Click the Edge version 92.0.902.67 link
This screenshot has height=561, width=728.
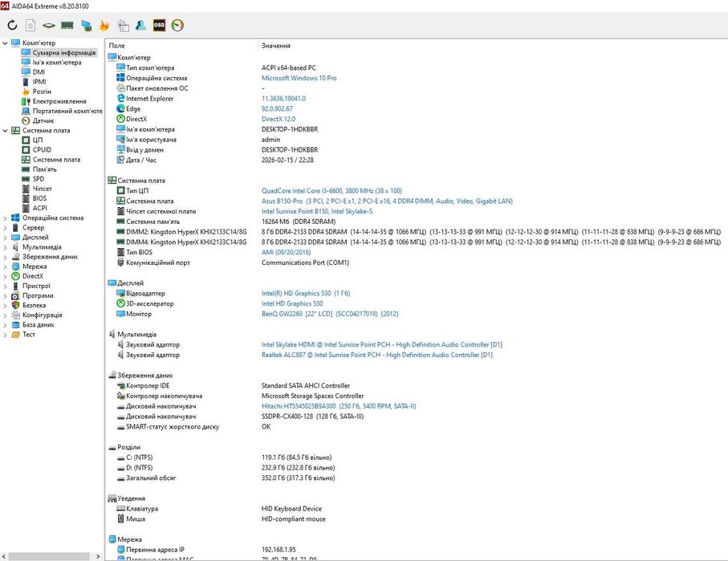(277, 108)
